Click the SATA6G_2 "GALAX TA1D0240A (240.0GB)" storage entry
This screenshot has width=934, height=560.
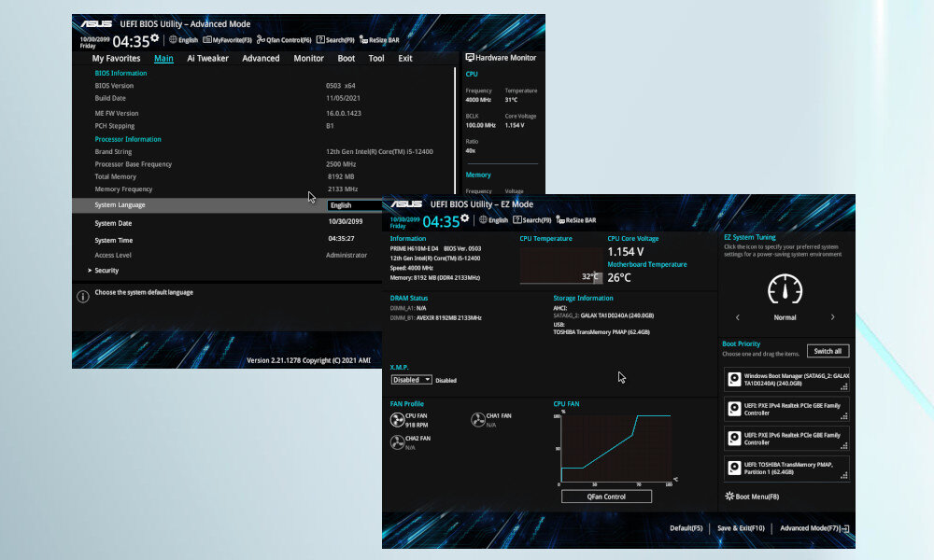[617, 315]
